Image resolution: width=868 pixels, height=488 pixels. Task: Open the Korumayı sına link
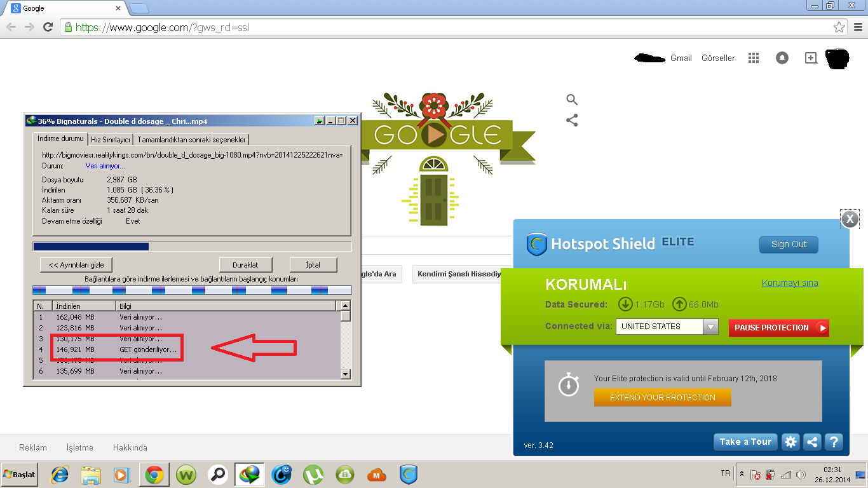click(790, 283)
